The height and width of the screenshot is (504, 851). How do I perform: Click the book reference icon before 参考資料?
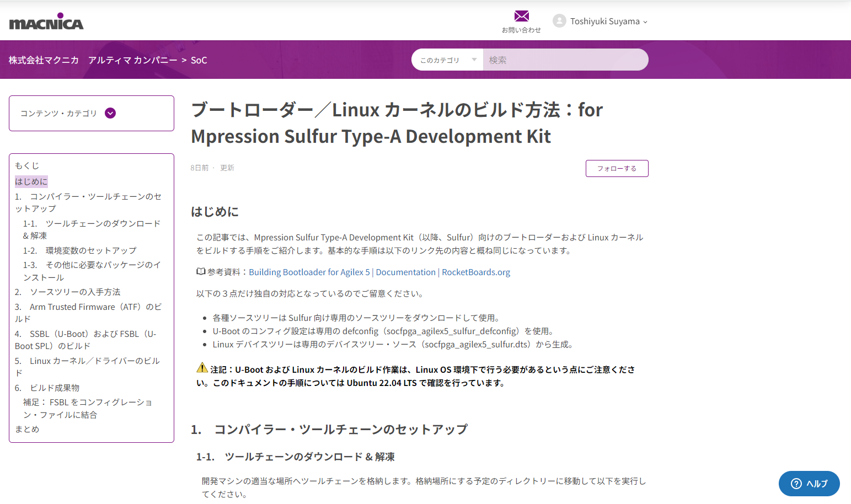[x=201, y=271]
